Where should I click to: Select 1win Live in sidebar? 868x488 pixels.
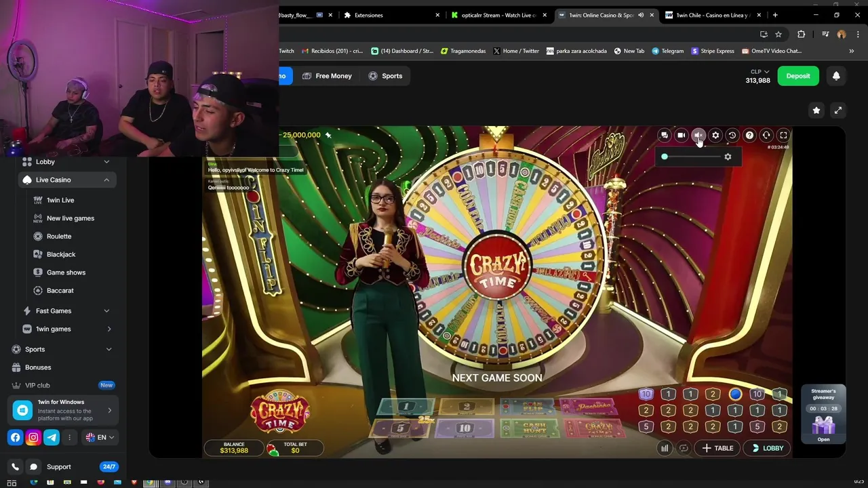tap(60, 200)
